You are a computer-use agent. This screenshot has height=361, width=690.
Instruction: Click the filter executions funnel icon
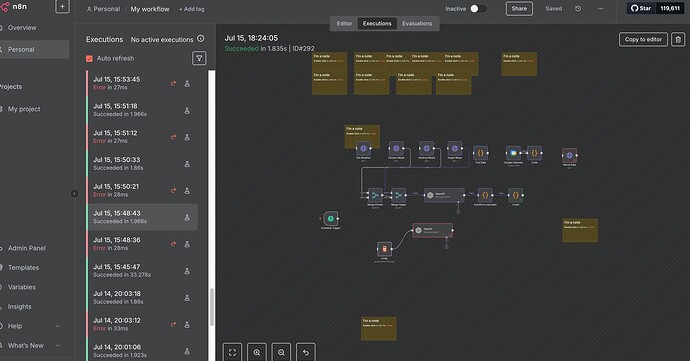click(x=199, y=58)
